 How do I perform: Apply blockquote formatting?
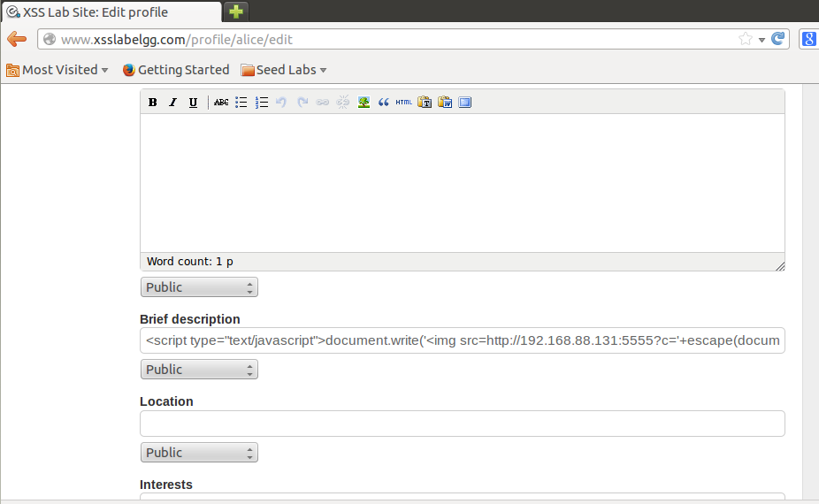click(383, 103)
